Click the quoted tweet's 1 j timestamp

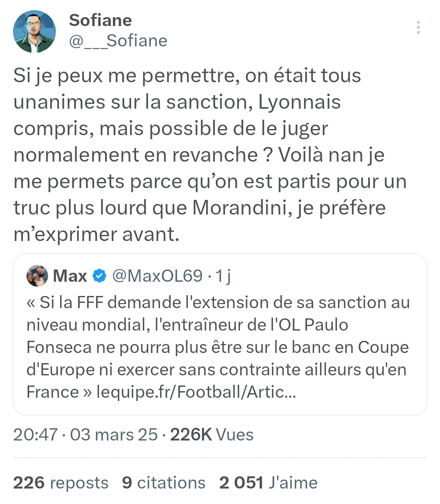pyautogui.click(x=223, y=276)
